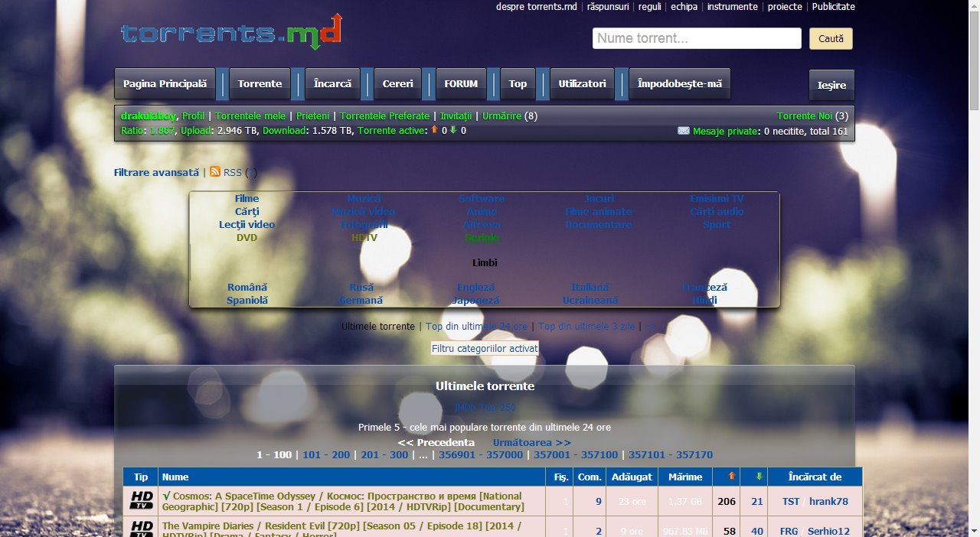Image resolution: width=980 pixels, height=537 pixels.
Task: Switch to the Torrente tab
Action: (260, 83)
